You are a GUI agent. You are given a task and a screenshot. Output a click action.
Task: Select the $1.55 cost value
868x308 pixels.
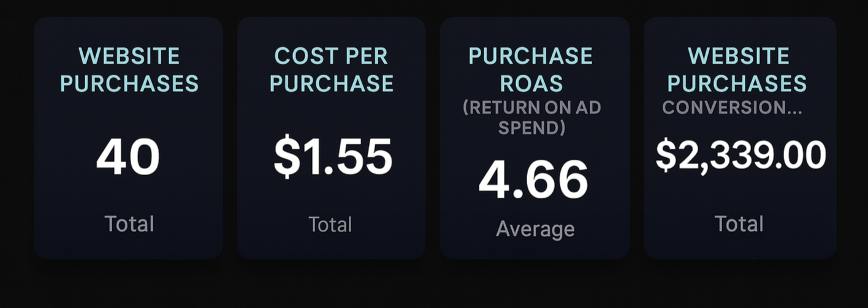click(332, 157)
